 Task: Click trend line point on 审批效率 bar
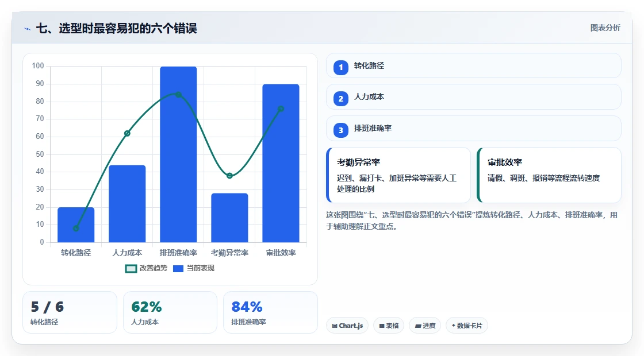(281, 109)
